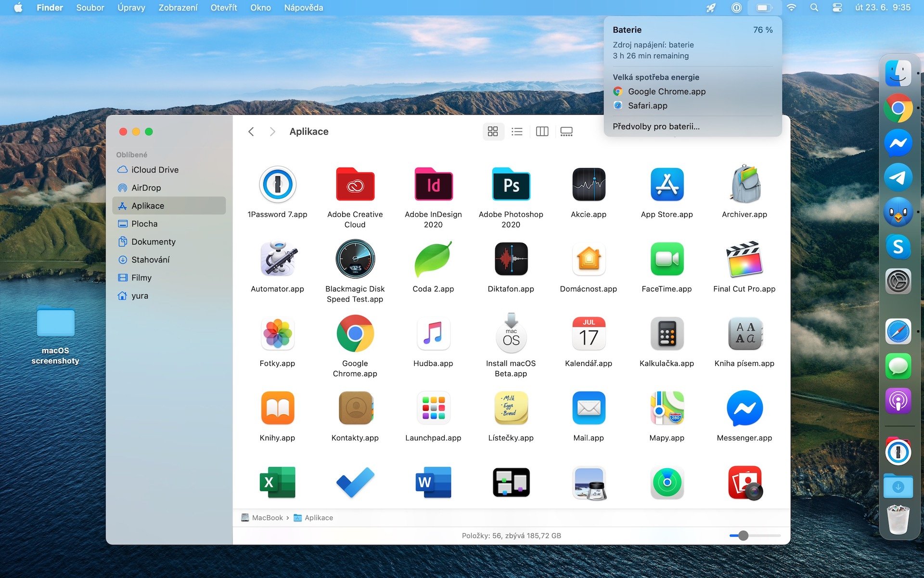924x578 pixels.
Task: Go back in Finder history
Action: (251, 131)
